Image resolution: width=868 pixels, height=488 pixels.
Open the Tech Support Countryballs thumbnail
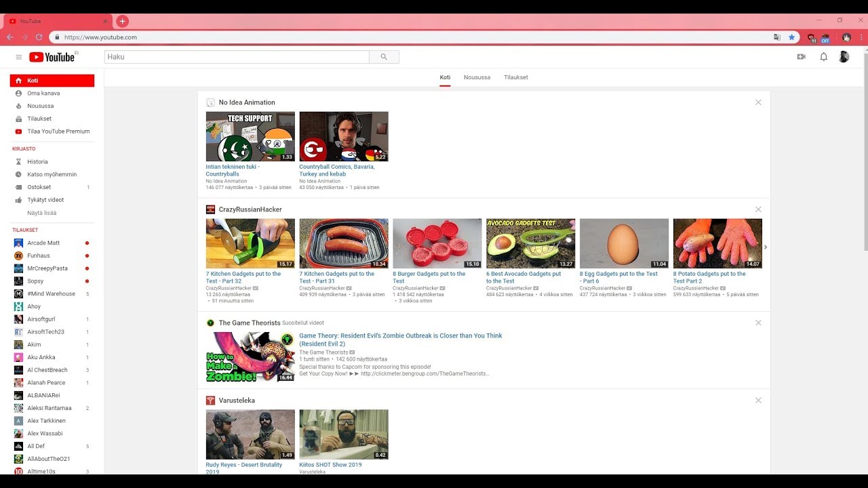click(x=250, y=136)
